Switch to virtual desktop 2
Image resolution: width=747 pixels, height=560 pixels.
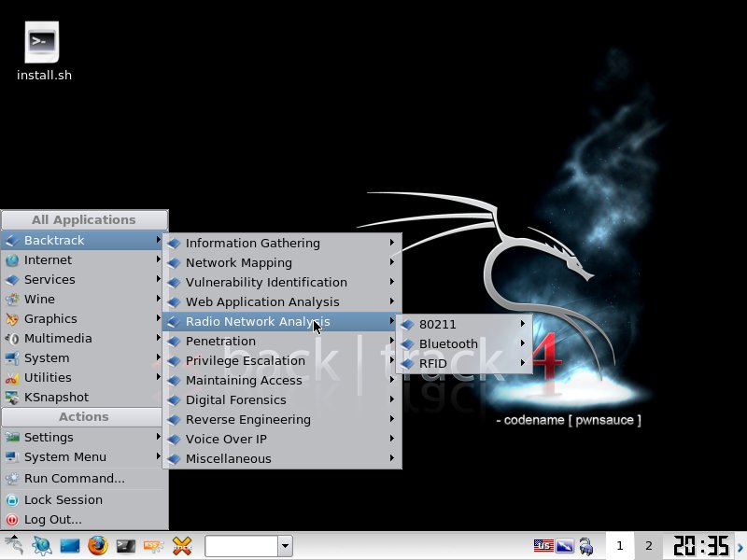tap(648, 546)
